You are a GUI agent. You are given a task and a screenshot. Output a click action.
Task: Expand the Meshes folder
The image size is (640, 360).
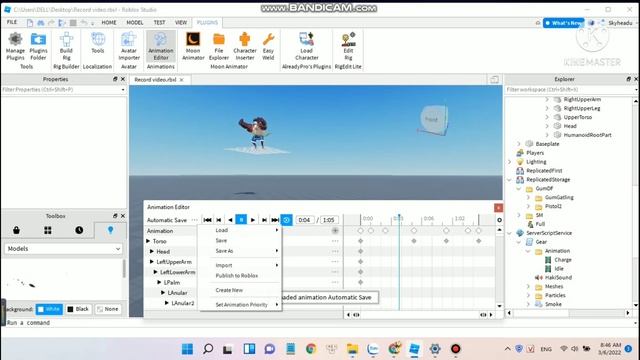point(529,287)
